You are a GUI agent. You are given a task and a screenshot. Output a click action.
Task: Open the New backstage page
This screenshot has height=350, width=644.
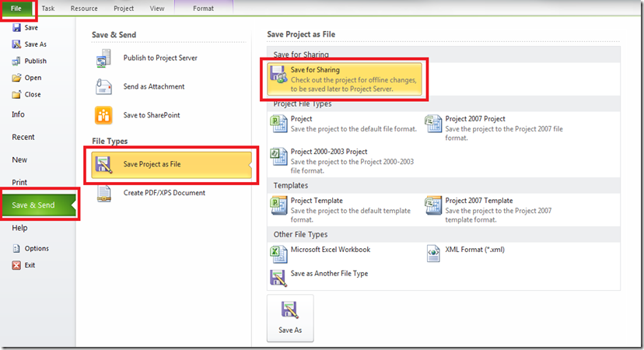click(19, 159)
